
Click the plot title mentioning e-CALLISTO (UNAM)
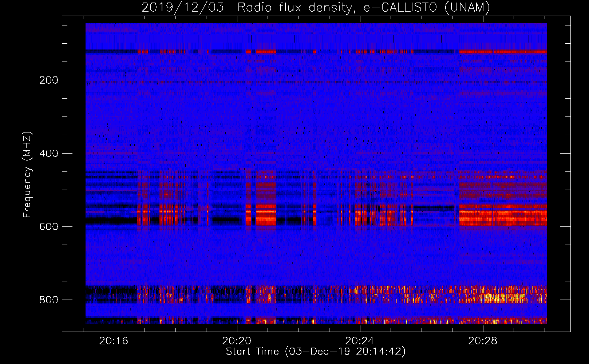pos(316,7)
